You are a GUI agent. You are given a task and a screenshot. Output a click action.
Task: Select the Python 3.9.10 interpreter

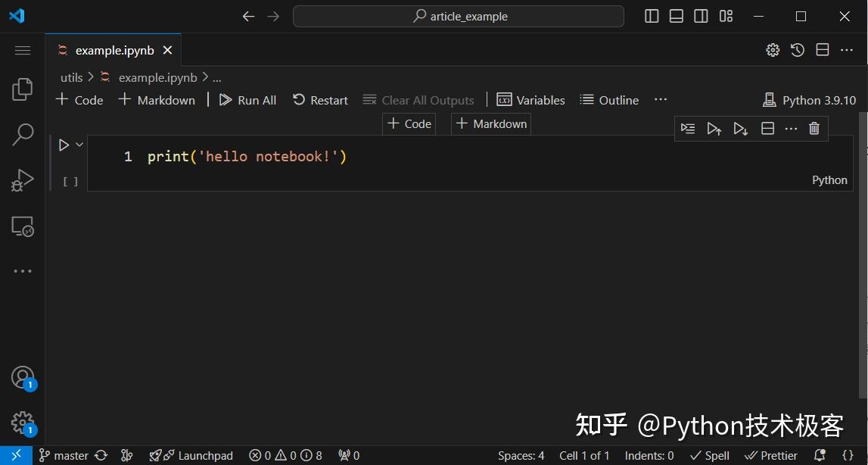click(809, 99)
